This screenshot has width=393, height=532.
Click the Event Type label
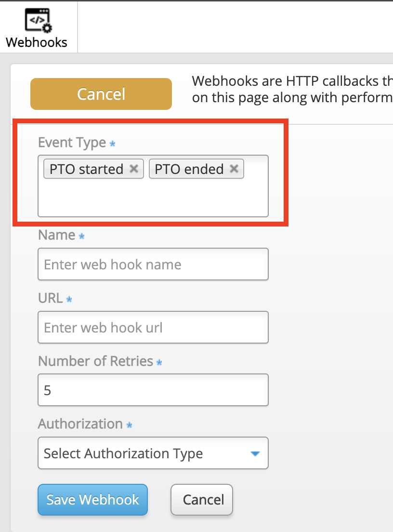click(x=72, y=143)
